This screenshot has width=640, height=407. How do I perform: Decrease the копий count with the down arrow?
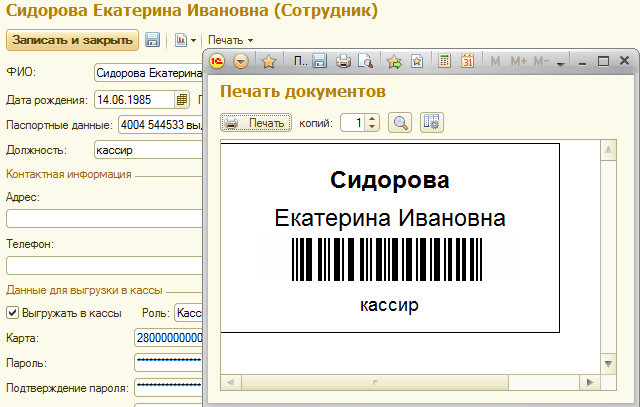point(372,127)
